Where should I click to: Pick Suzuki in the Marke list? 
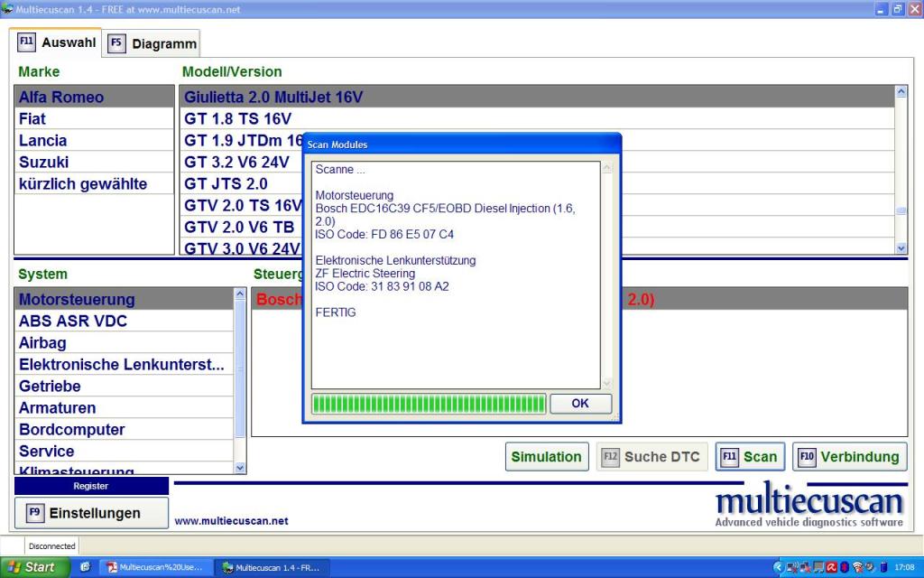click(x=94, y=163)
